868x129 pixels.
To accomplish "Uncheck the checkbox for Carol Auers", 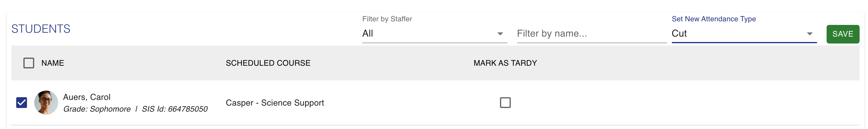I will click(x=22, y=102).
